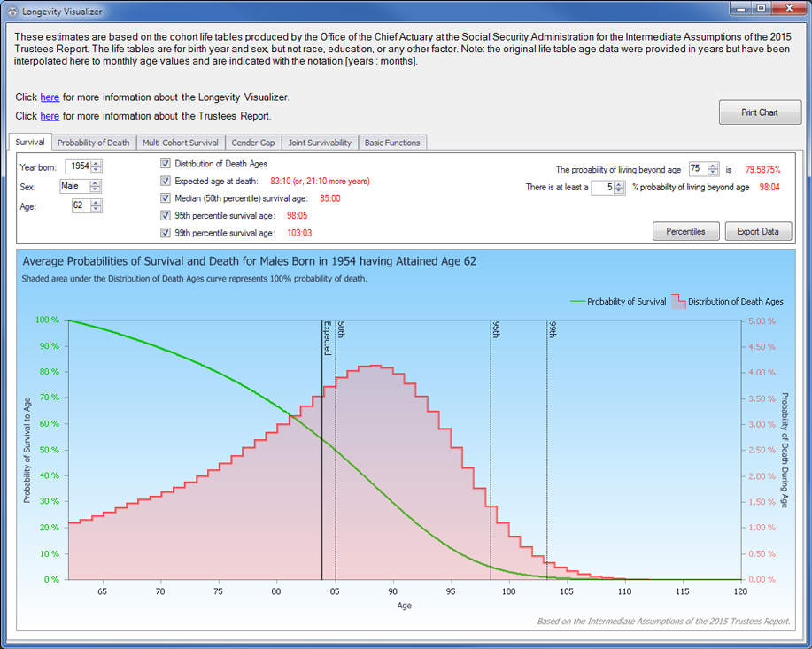Open the Percentiles button

click(x=685, y=232)
